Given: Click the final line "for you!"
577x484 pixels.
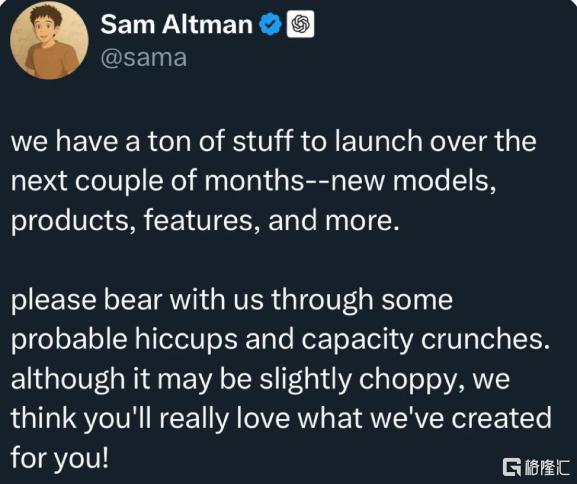Looking at the screenshot, I should point(60,458).
